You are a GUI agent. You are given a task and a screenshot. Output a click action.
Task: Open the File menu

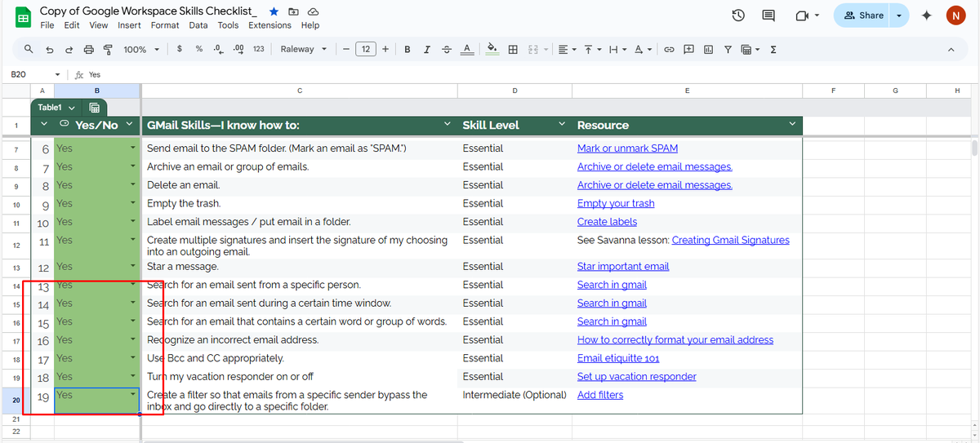47,25
